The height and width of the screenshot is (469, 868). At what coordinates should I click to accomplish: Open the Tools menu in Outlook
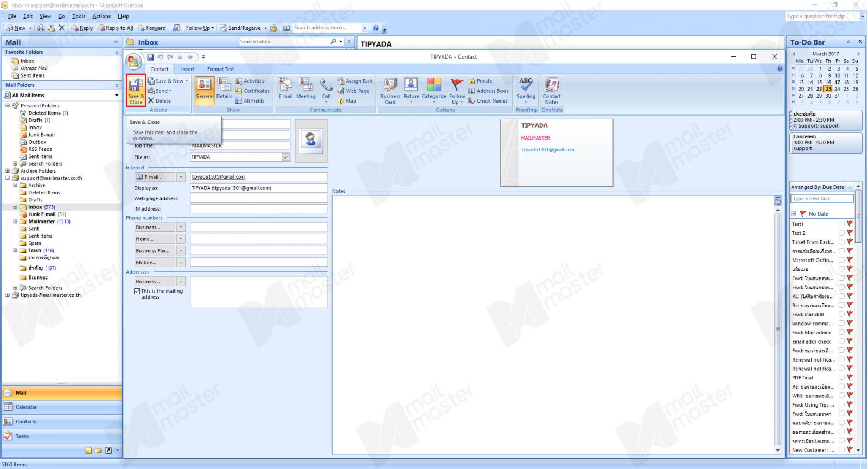pyautogui.click(x=79, y=16)
